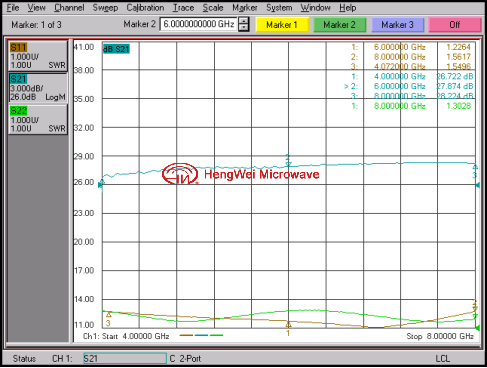
Task: Click the yellow Marker 1 button
Action: 282,25
